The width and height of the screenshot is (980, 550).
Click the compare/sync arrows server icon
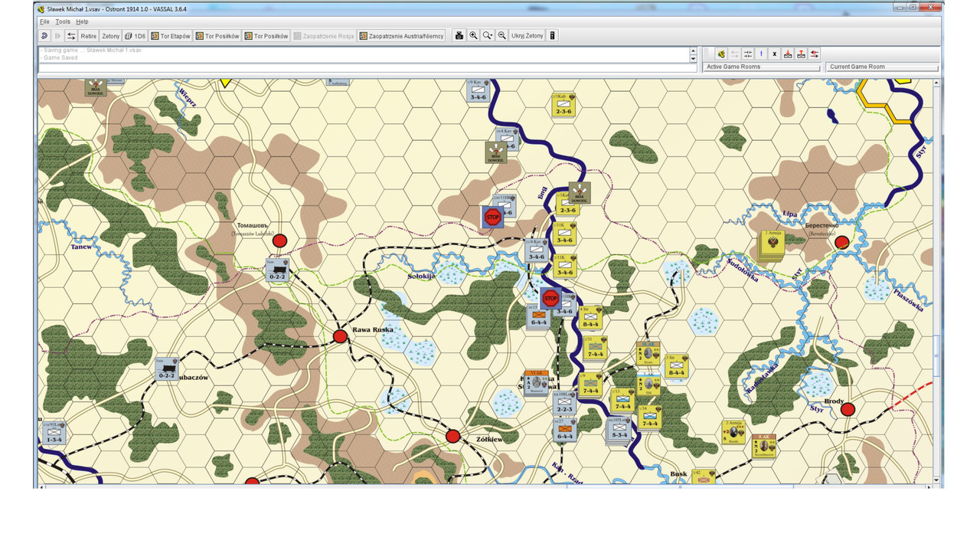[x=748, y=54]
